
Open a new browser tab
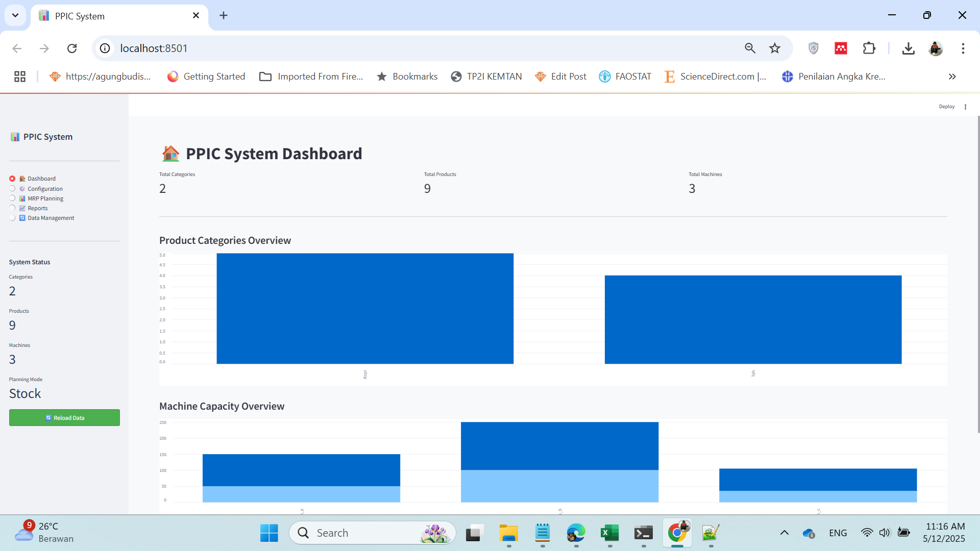224,15
